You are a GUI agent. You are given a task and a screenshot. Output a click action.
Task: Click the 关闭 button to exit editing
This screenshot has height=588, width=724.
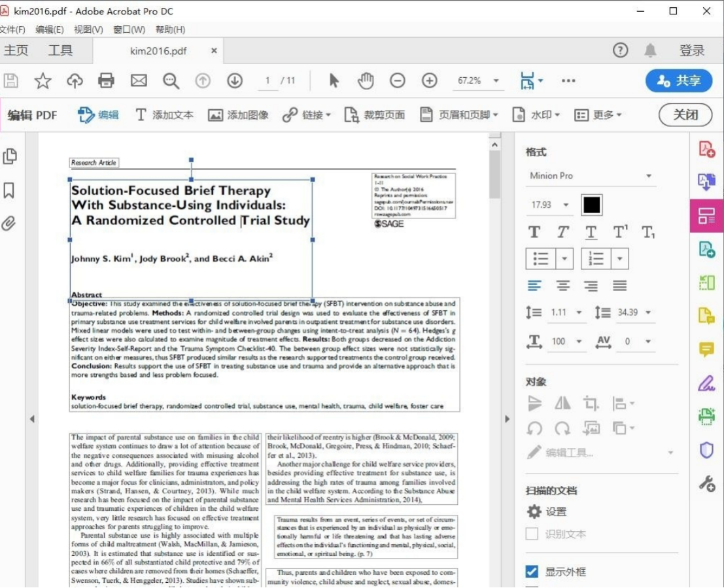[685, 114]
